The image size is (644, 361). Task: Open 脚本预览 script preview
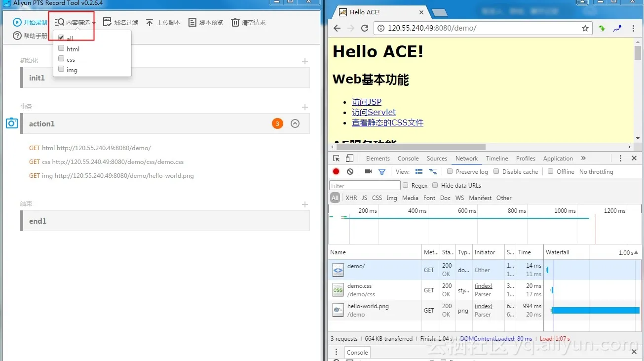click(x=206, y=22)
